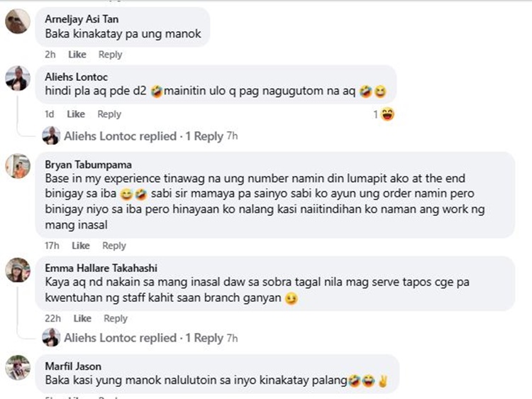Screen dimensions: 532x399
Task: Open Marfil Jason's name link
Action: tap(73, 366)
